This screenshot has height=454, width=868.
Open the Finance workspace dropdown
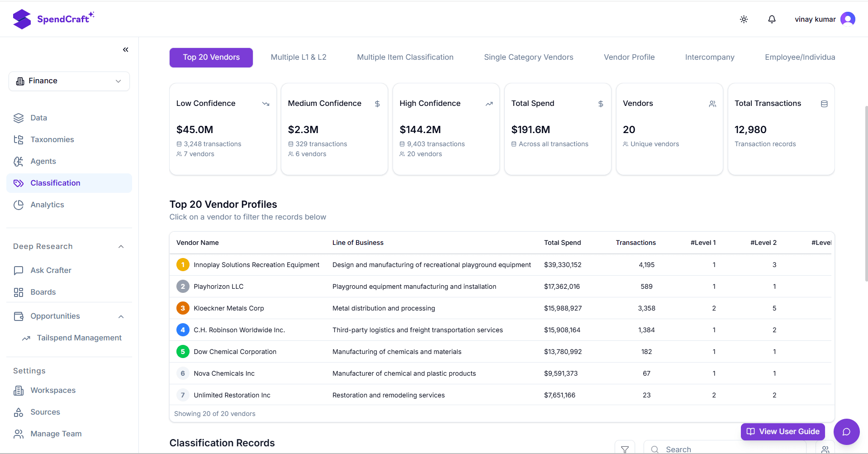[69, 81]
